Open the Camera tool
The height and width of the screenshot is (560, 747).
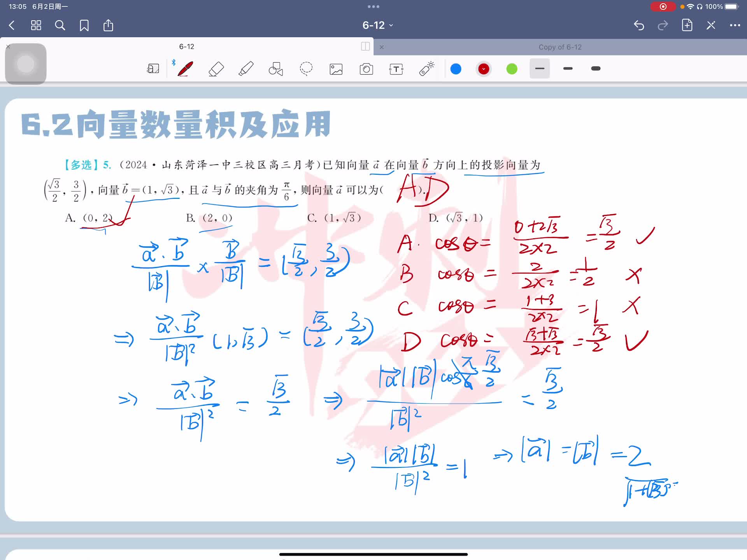[x=366, y=69]
